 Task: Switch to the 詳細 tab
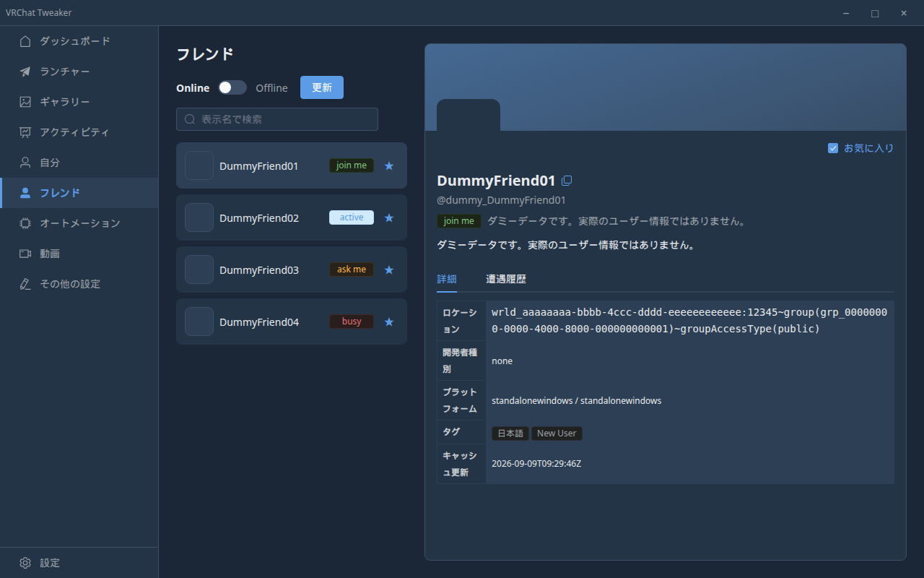pos(447,279)
